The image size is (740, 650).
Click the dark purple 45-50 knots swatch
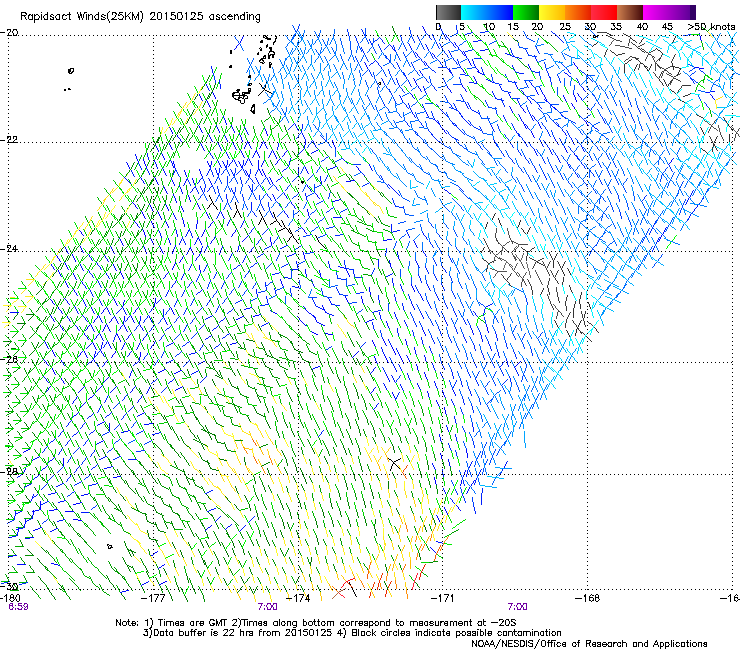682,12
